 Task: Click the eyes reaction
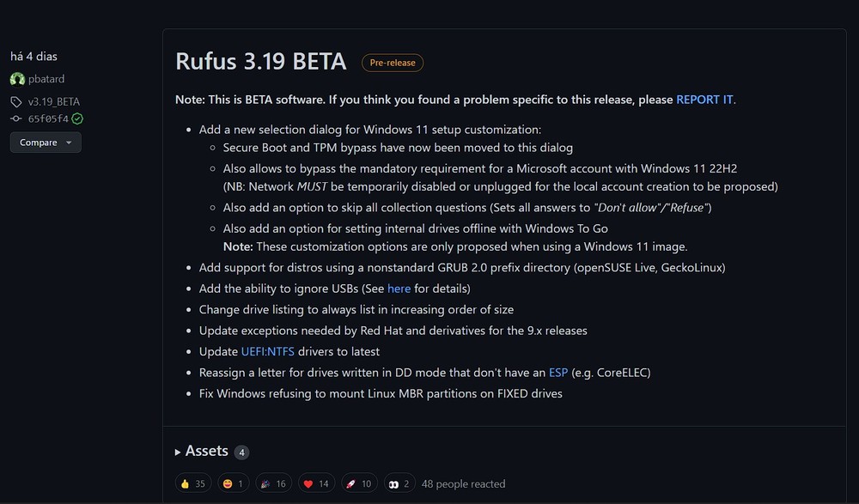point(399,483)
